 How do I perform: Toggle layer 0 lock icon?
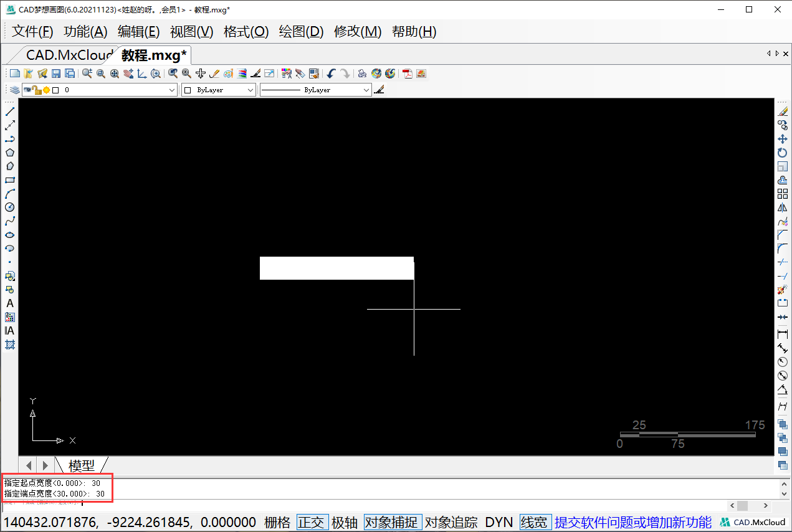(37, 90)
